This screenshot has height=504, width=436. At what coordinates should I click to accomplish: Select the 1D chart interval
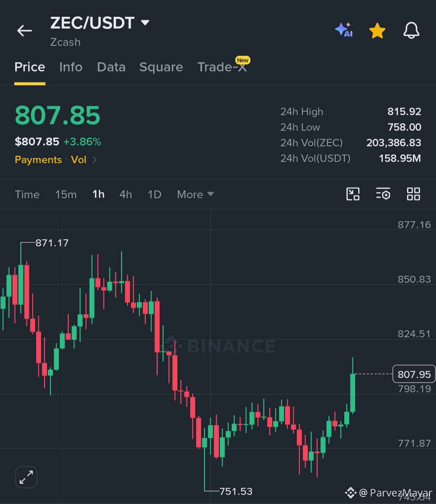154,194
